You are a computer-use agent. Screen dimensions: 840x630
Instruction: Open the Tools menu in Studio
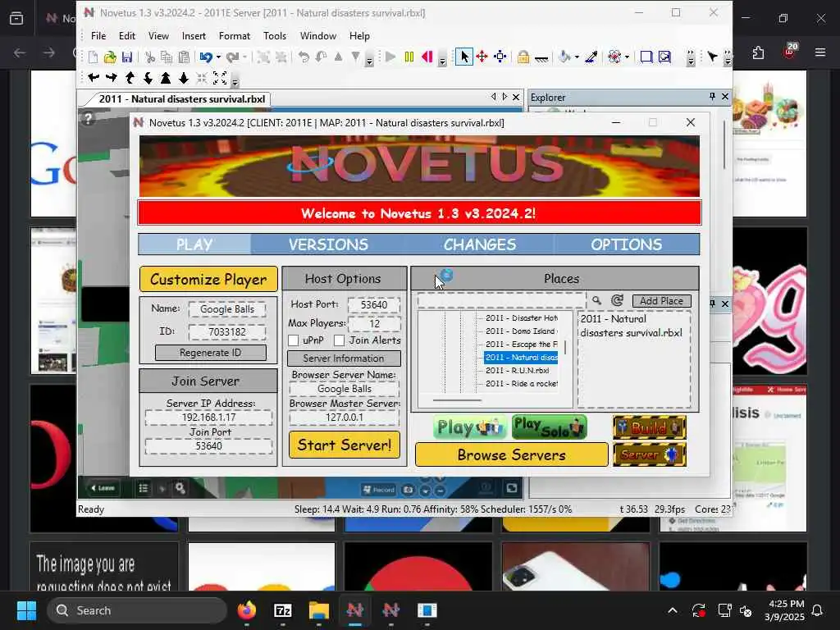275,36
